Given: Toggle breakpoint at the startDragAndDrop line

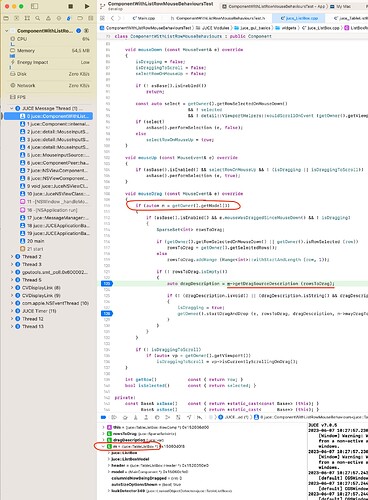Looking at the screenshot, I should pos(107,313).
